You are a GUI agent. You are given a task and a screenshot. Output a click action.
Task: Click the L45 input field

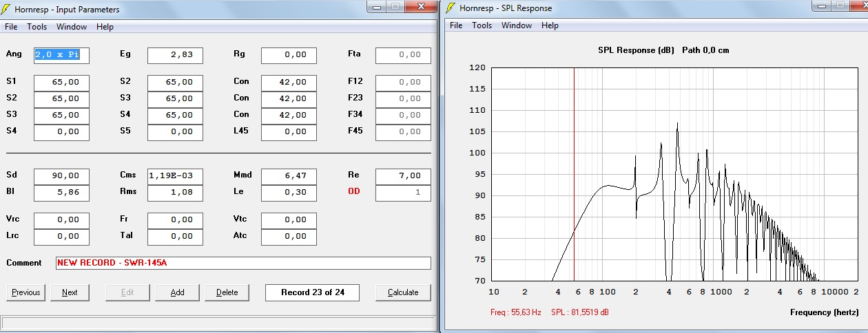(x=289, y=131)
